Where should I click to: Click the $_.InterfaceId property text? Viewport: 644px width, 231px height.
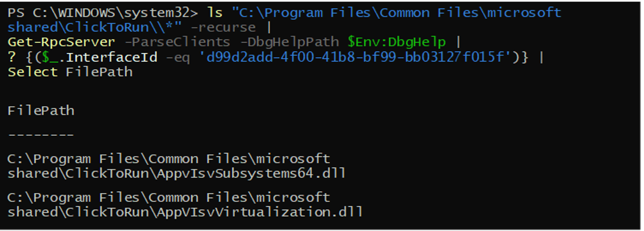coord(99,57)
